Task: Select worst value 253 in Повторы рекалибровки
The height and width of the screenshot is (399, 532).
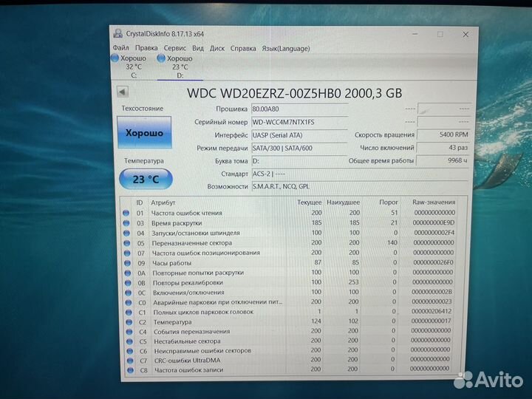Action: (353, 282)
